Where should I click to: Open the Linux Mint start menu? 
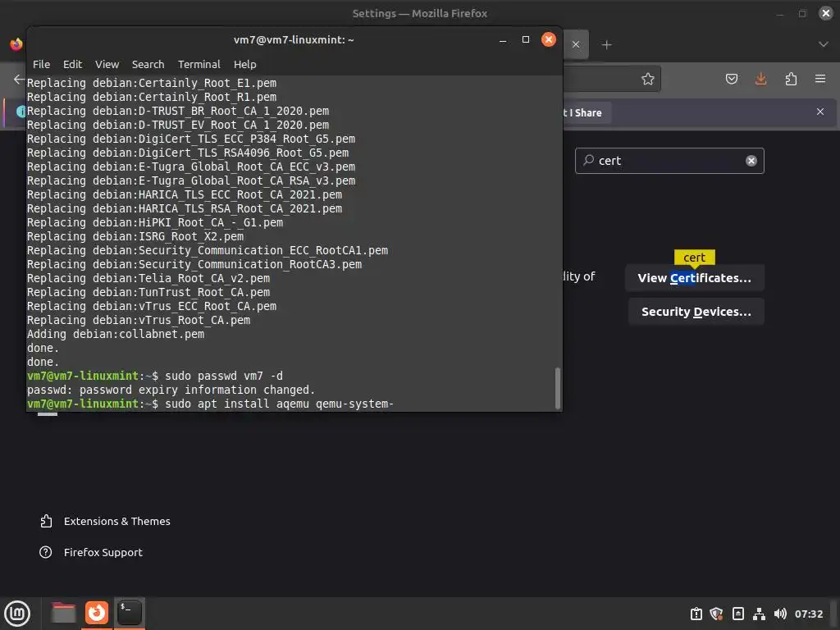coord(17,614)
